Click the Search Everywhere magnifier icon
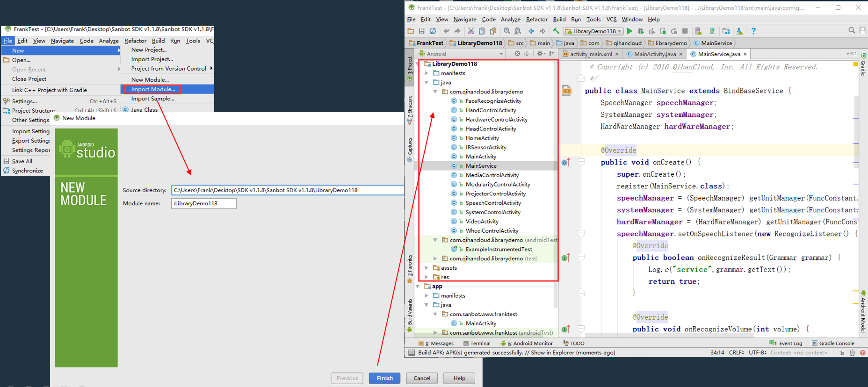 click(852, 30)
